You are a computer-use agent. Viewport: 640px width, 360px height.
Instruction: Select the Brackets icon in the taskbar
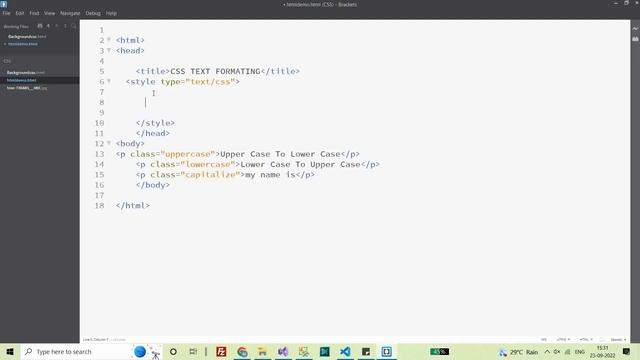point(387,351)
